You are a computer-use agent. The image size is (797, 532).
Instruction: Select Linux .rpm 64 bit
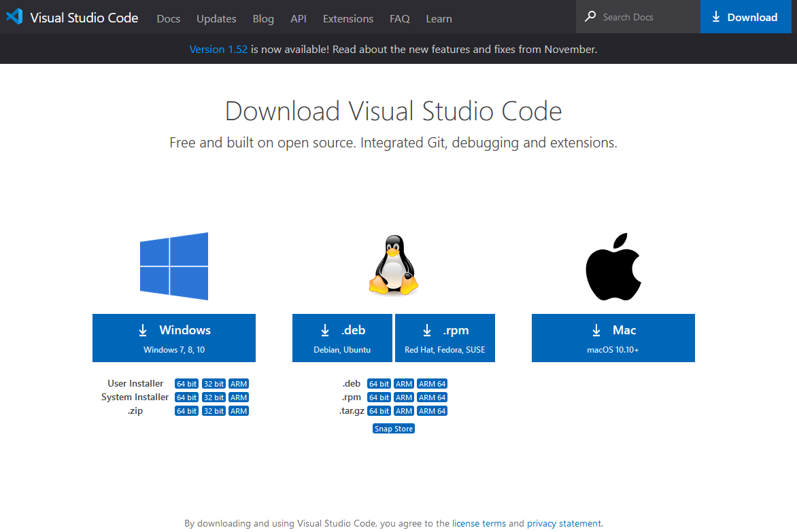click(379, 397)
